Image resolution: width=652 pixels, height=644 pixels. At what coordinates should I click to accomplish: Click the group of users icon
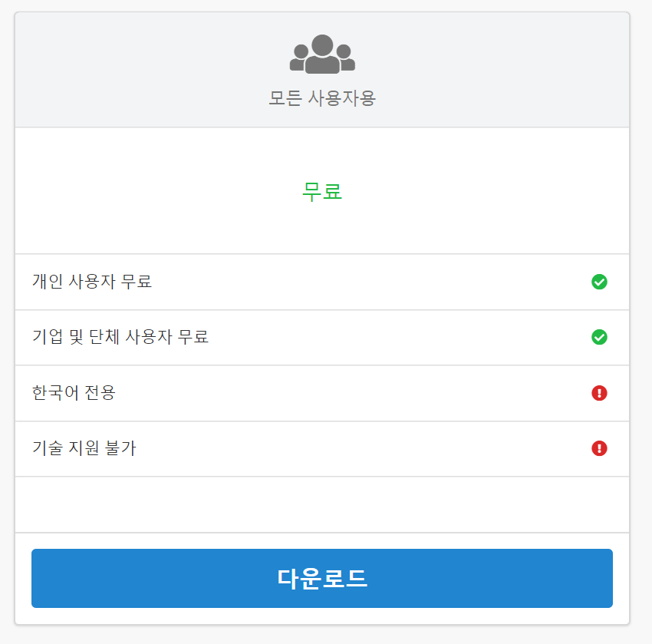pos(321,52)
